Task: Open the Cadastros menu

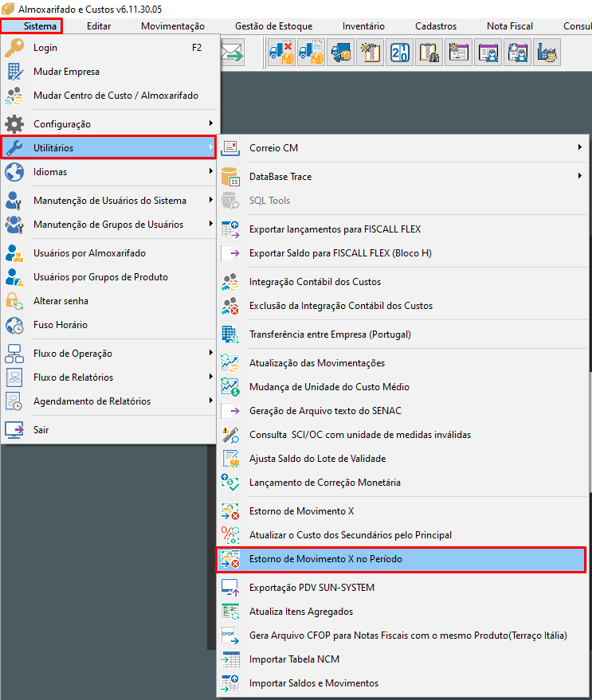Action: 436,26
